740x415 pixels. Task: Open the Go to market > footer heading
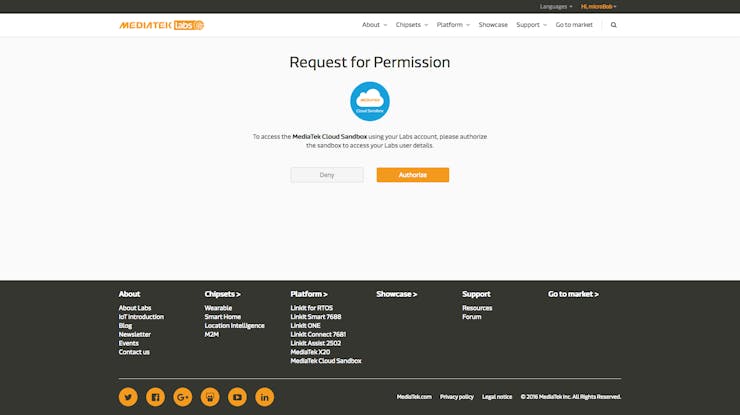click(573, 294)
